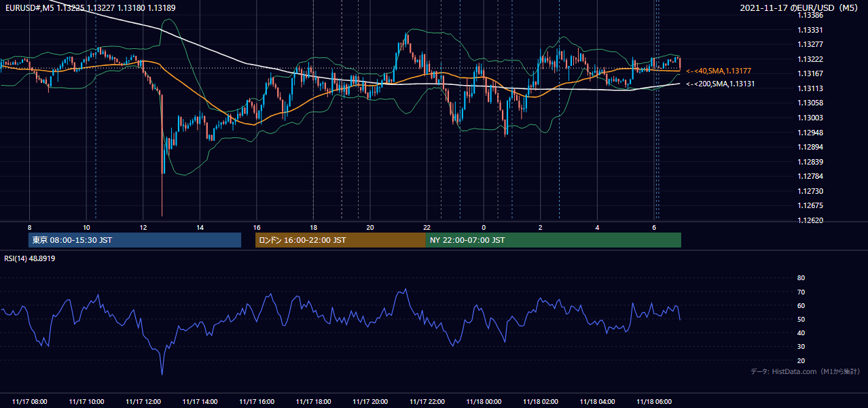Click price axis value 1.13331

(810, 30)
